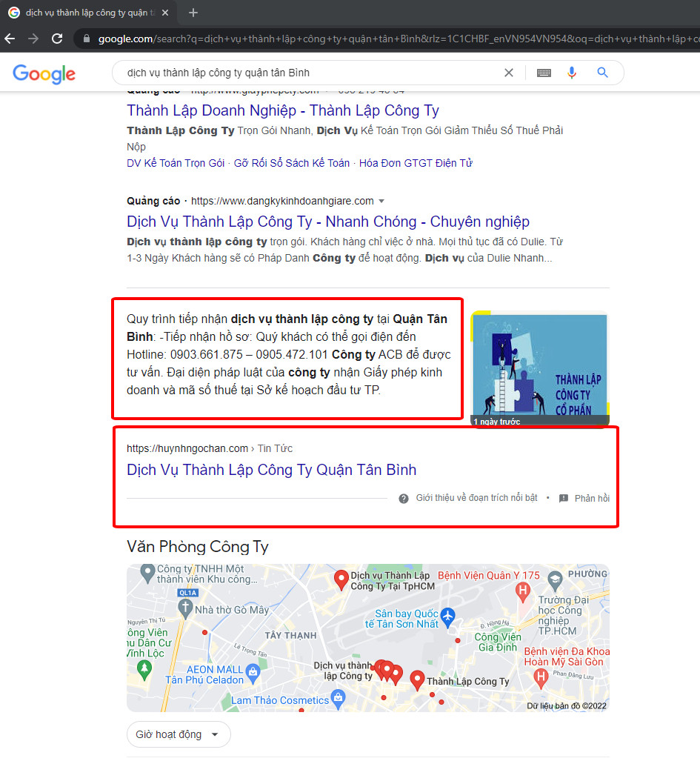Click the search query input field
Viewport: 700px width, 761px height.
tap(310, 73)
